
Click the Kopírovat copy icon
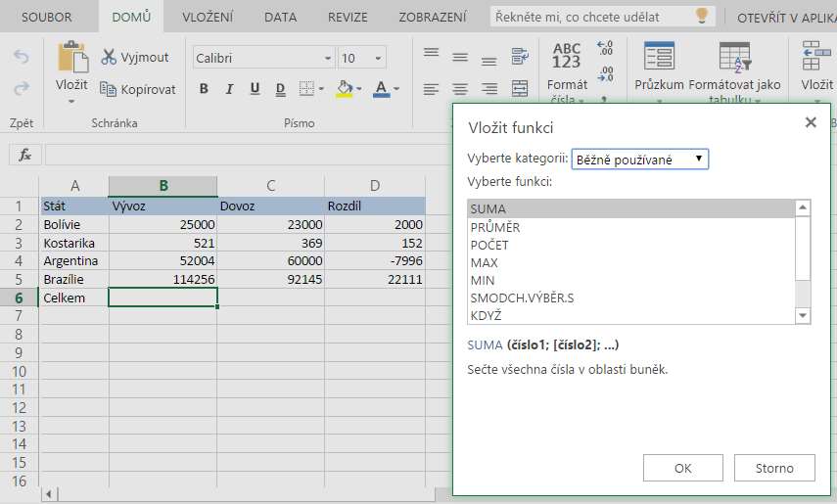(109, 89)
